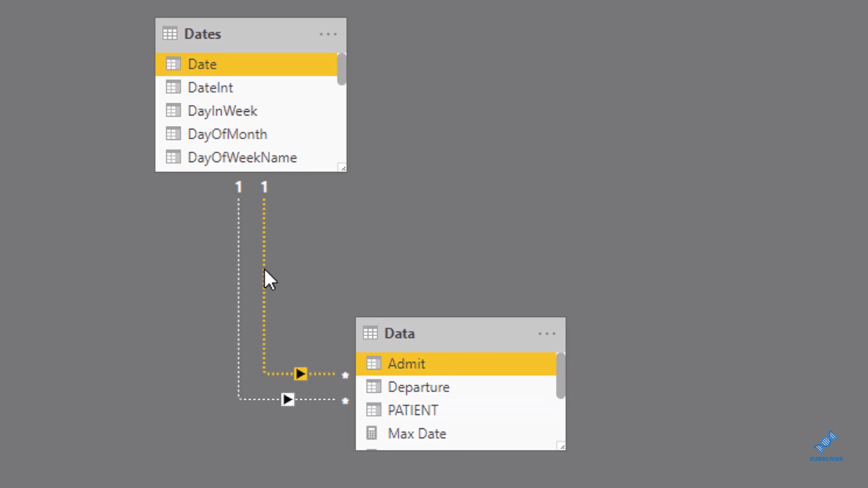Image resolution: width=868 pixels, height=488 pixels.
Task: Click the column icon beside Departure
Action: pos(374,386)
